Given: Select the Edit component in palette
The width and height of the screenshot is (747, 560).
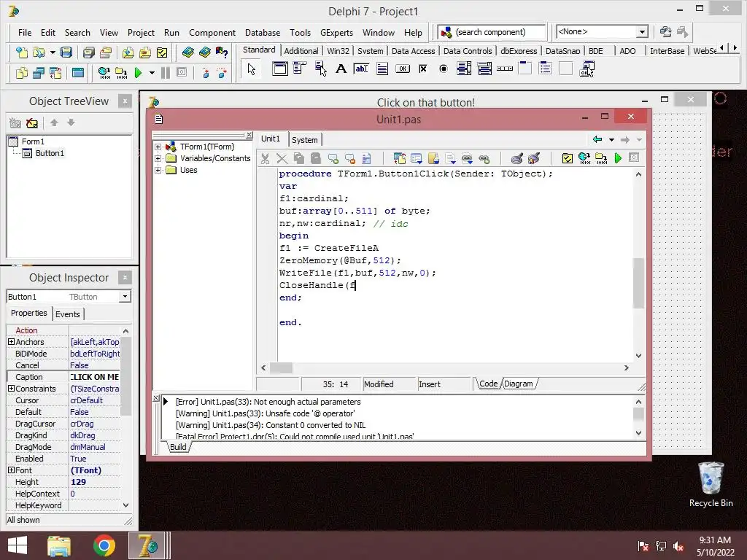Looking at the screenshot, I should (361, 69).
